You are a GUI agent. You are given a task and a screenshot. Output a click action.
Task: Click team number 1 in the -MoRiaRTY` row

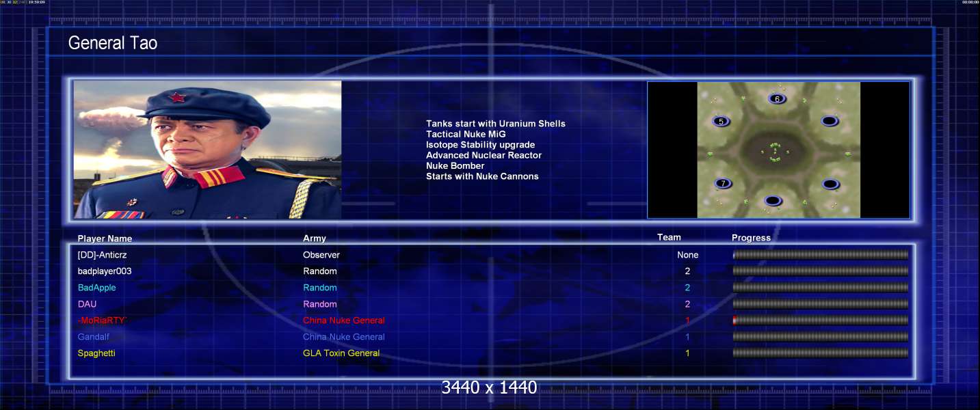[x=687, y=320]
